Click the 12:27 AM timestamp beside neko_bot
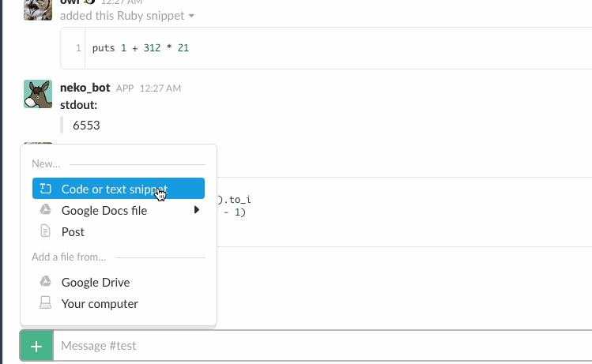The width and height of the screenshot is (592, 364). pyautogui.click(x=160, y=88)
